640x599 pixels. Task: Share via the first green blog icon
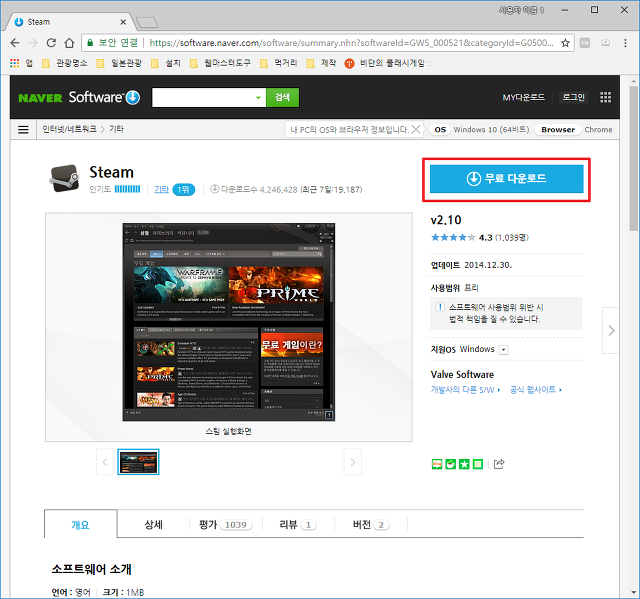437,464
